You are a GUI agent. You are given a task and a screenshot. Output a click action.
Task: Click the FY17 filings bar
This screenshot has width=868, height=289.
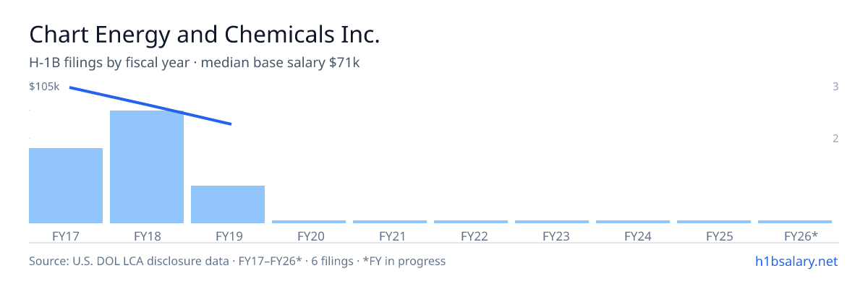point(66,186)
